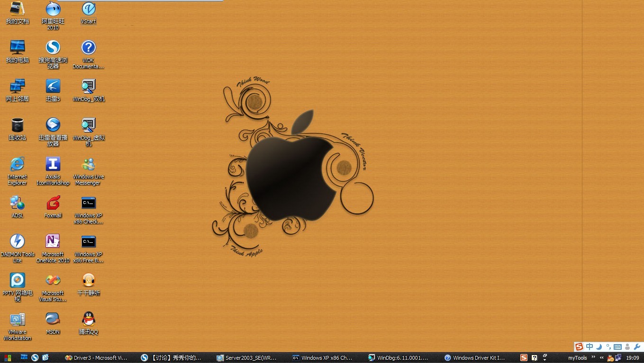Toggle Chinese punctuation on IME bar
The height and width of the screenshot is (363, 644).
[x=608, y=347]
